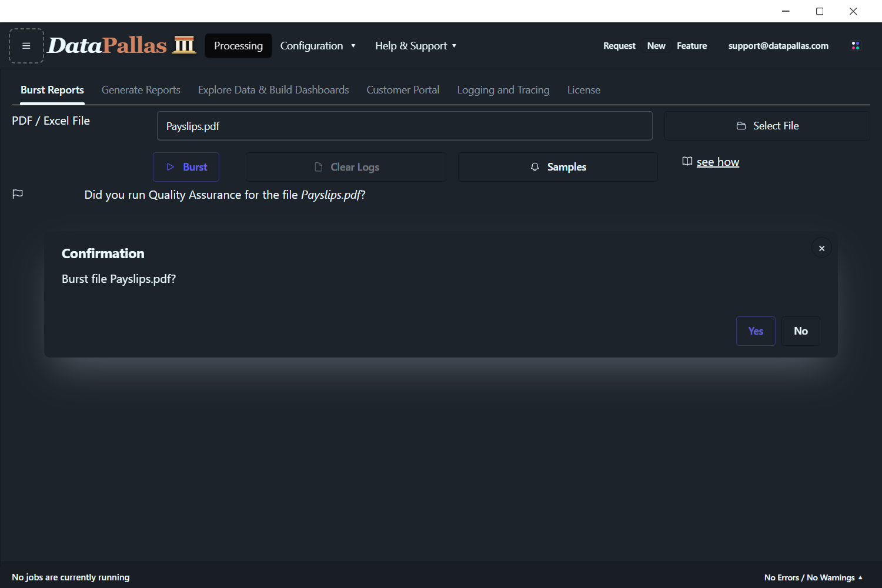Open Explore Data & Build Dashboards tab

pyautogui.click(x=273, y=90)
